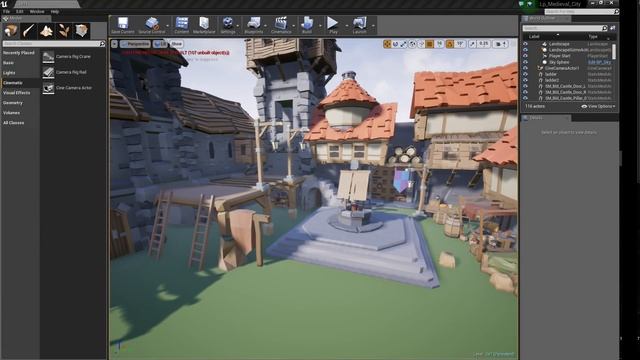Screen dimensions: 640x360
Task: Select the translate gizmo tool in the viewport
Action: click(x=387, y=44)
